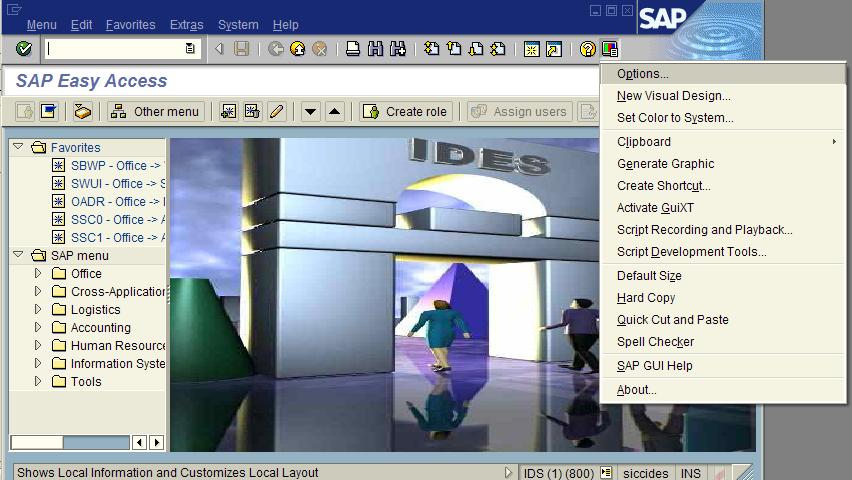Image resolution: width=852 pixels, height=480 pixels.
Task: Expand the Logistics folder
Action: 37,309
